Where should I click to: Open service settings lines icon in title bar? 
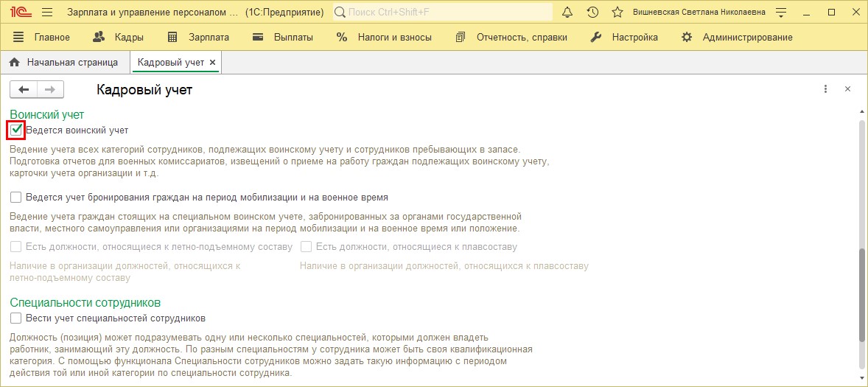[781, 13]
